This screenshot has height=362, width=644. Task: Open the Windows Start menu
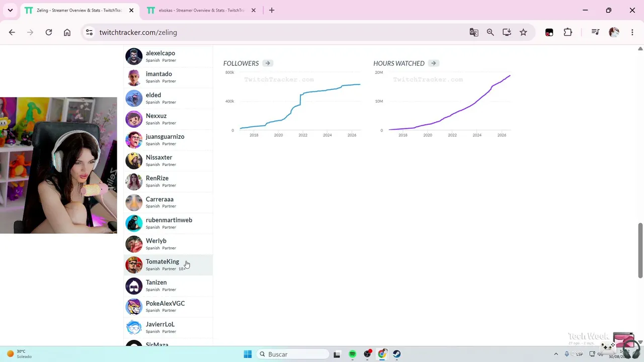point(248,354)
